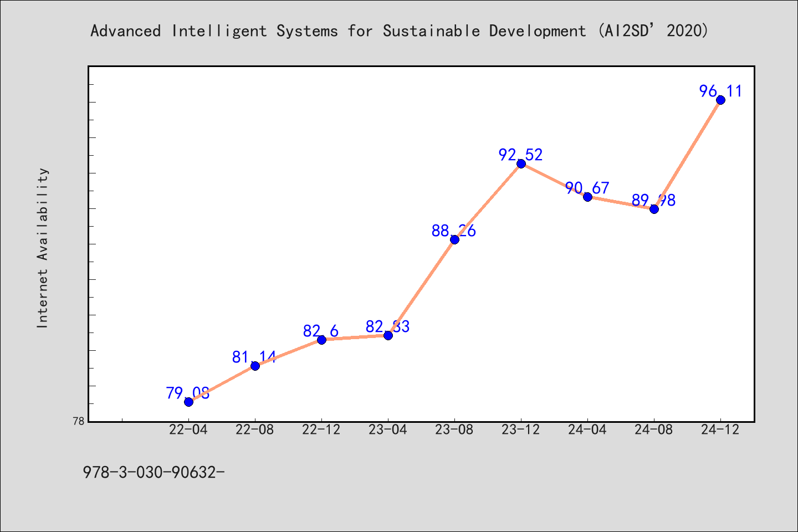
Task: Click the 24-08 x-axis label
Action: (x=654, y=429)
